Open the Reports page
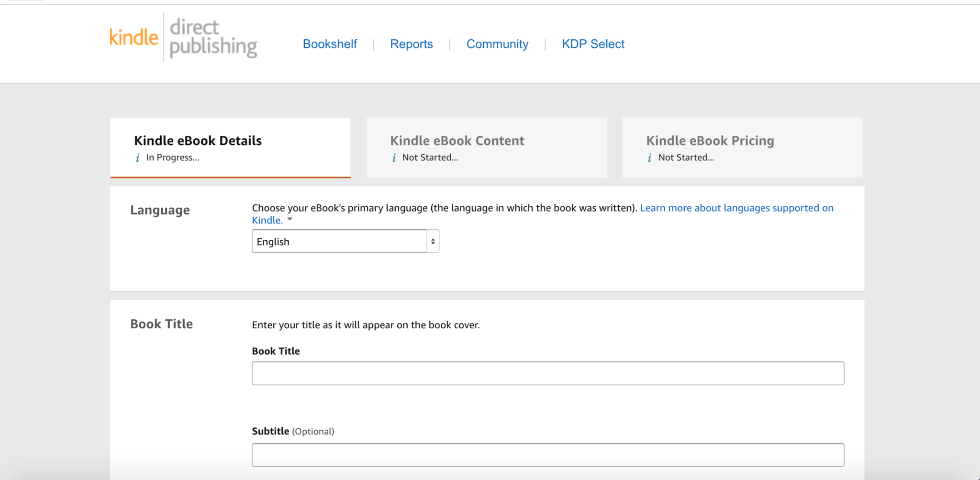980x480 pixels. click(412, 44)
